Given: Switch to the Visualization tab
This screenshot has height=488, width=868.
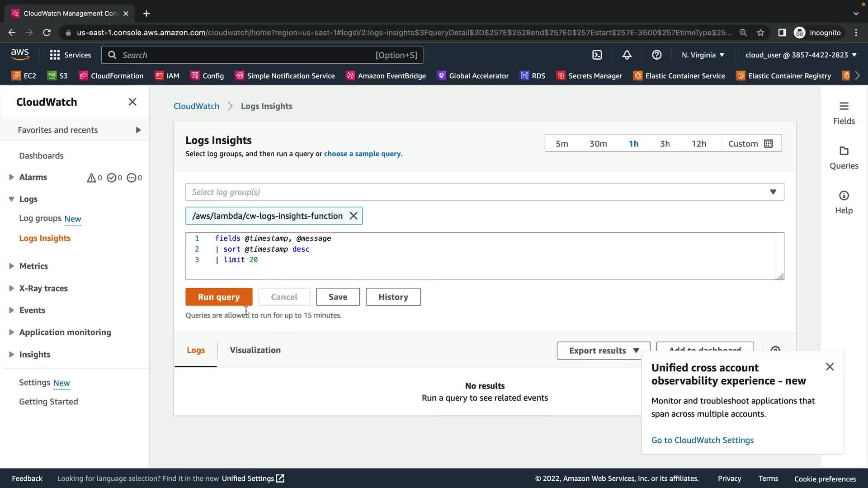Looking at the screenshot, I should 255,350.
